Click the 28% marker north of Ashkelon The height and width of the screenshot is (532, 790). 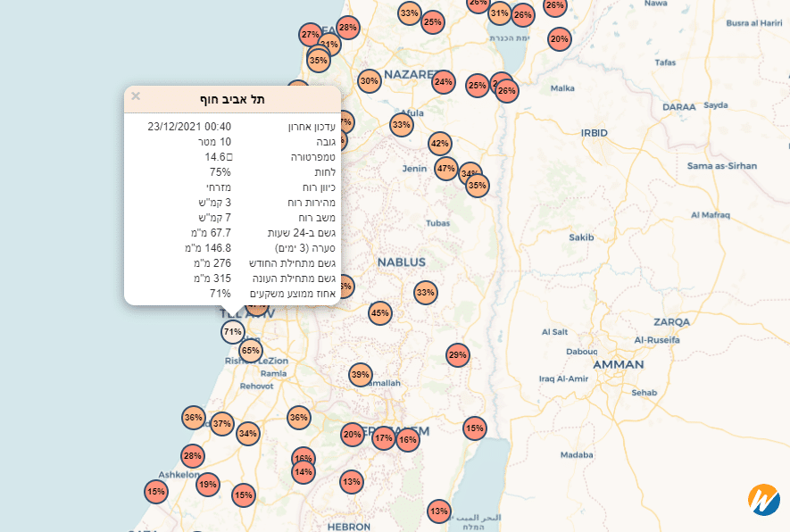[193, 456]
